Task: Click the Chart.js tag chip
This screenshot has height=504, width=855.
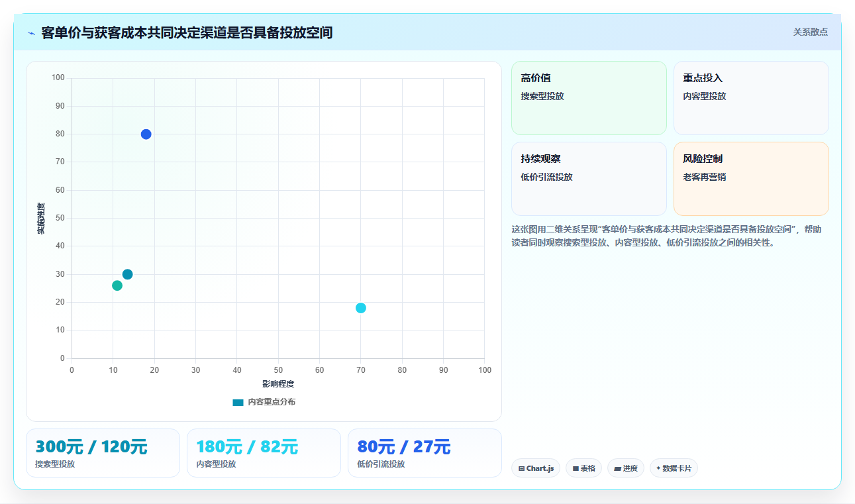Action: pos(536,468)
